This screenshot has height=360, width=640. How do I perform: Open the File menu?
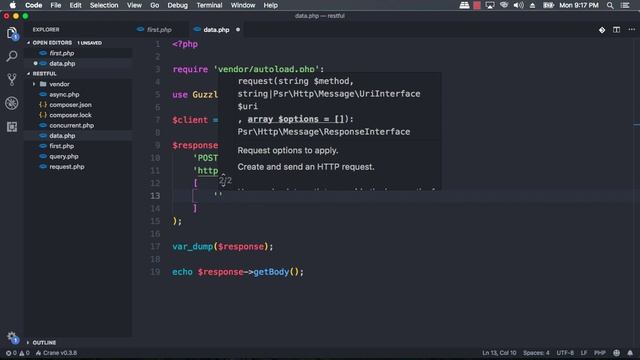[56, 5]
